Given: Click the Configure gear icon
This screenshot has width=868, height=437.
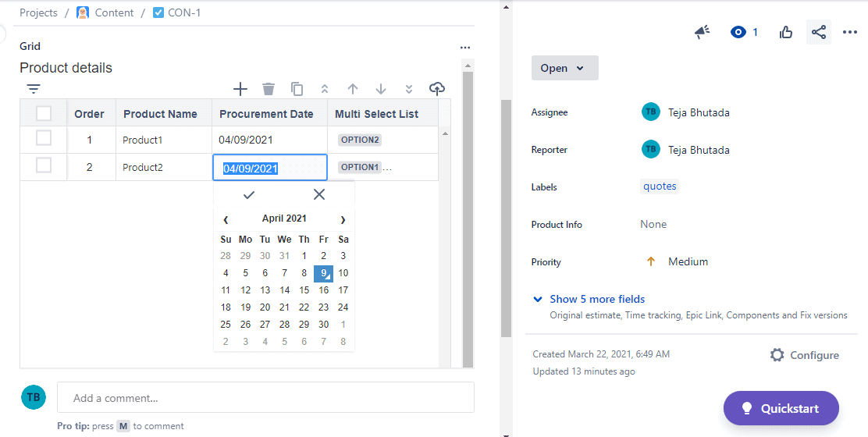Looking at the screenshot, I should pos(777,355).
